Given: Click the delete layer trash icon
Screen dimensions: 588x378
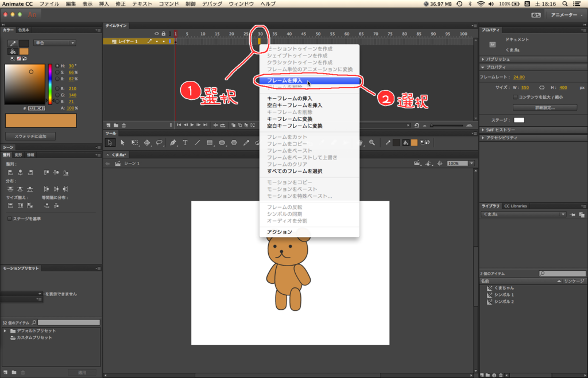Looking at the screenshot, I should click(x=124, y=125).
